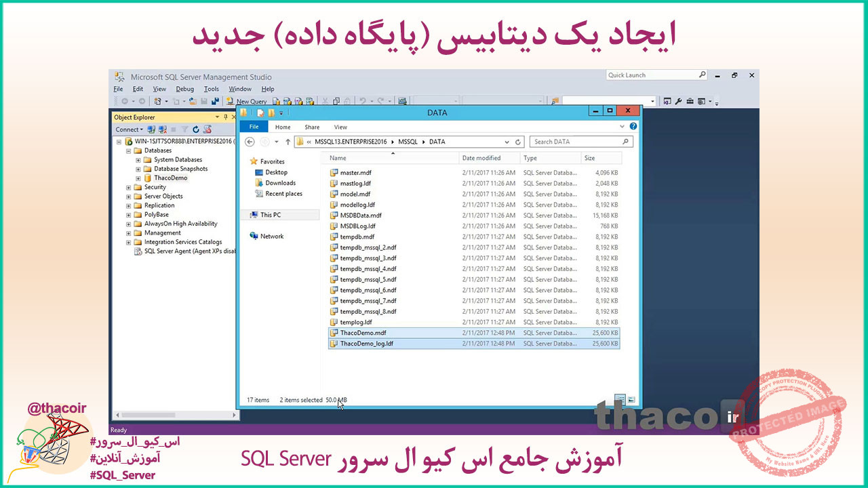Click the Open File icon in SSMS toolbar
The width and height of the screenshot is (868, 488).
coord(193,101)
